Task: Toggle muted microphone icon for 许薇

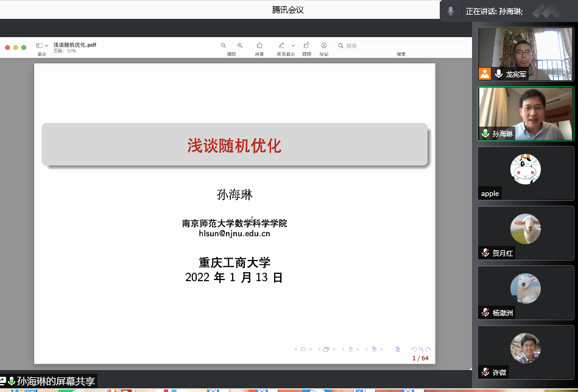Action: tap(485, 371)
